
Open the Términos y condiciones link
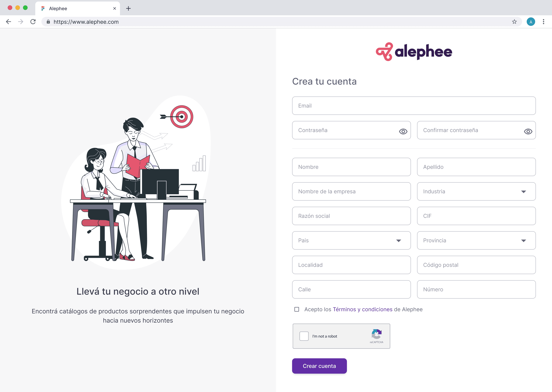pos(362,309)
